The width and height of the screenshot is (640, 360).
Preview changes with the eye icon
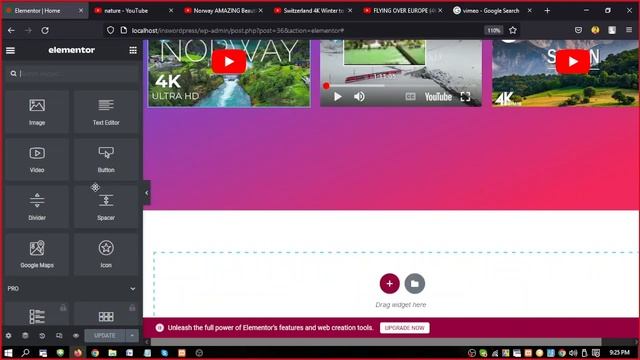point(76,336)
